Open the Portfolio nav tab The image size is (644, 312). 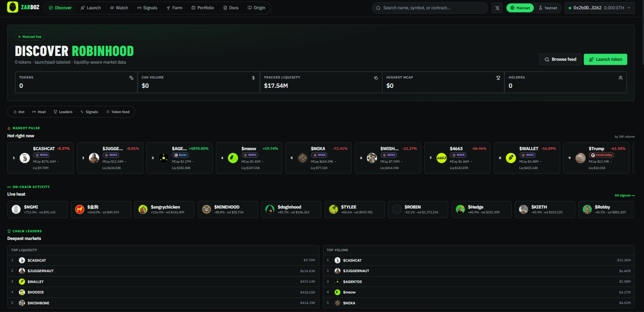point(203,8)
